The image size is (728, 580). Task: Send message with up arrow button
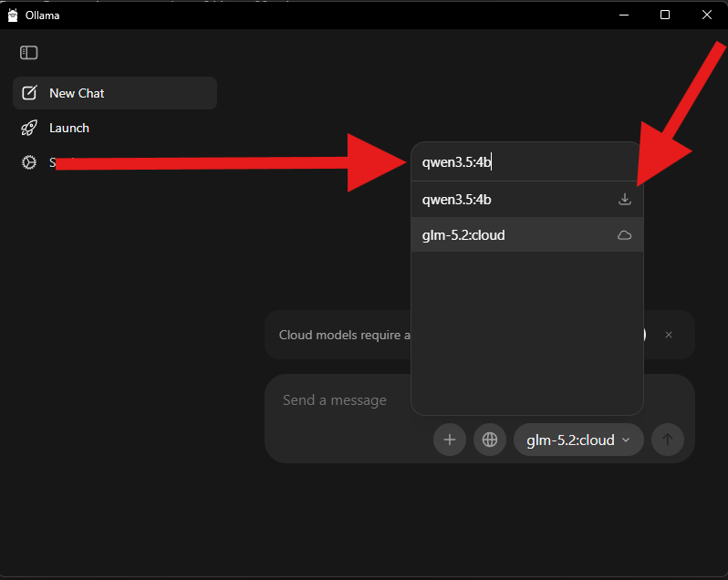coord(668,440)
